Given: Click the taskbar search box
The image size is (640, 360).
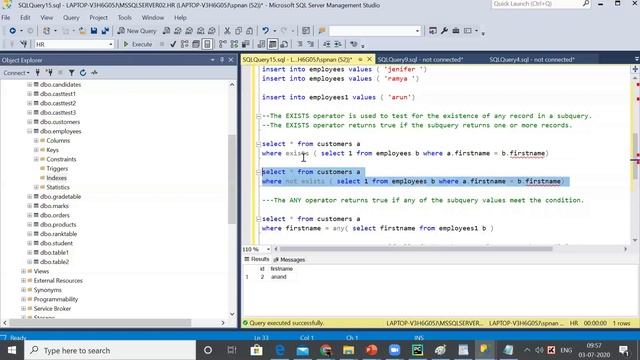Looking at the screenshot, I should (x=110, y=350).
